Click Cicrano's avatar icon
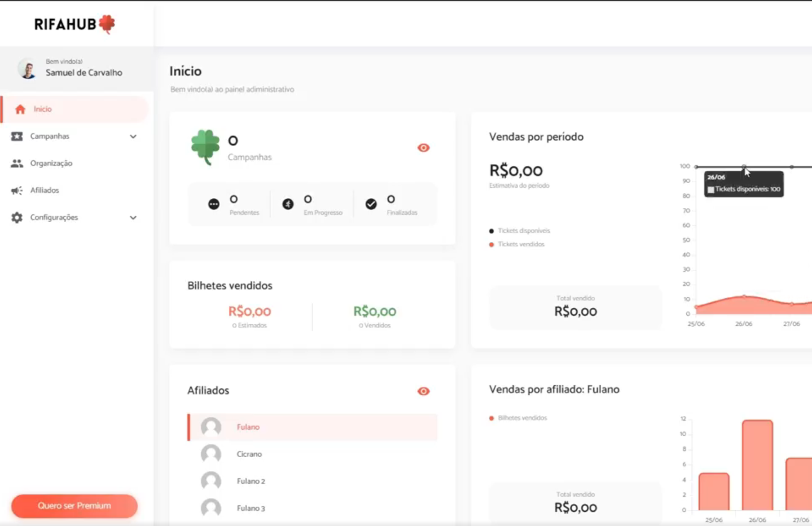The image size is (812, 526). [x=211, y=454]
